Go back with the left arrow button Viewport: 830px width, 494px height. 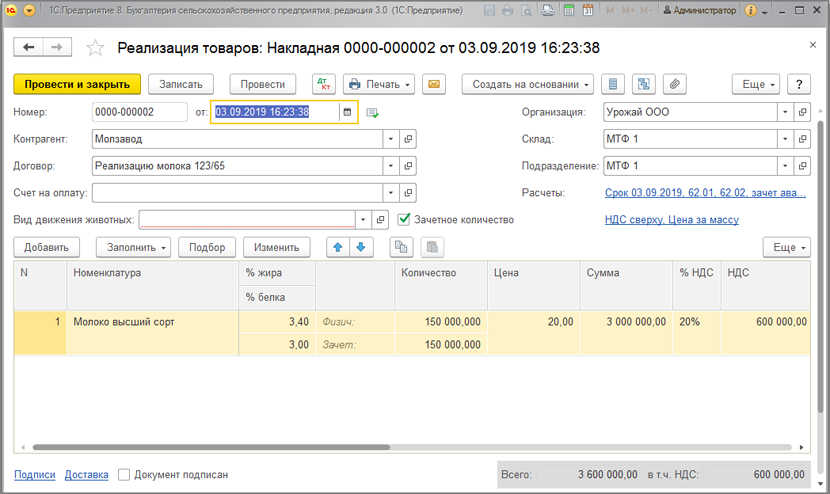pos(29,48)
